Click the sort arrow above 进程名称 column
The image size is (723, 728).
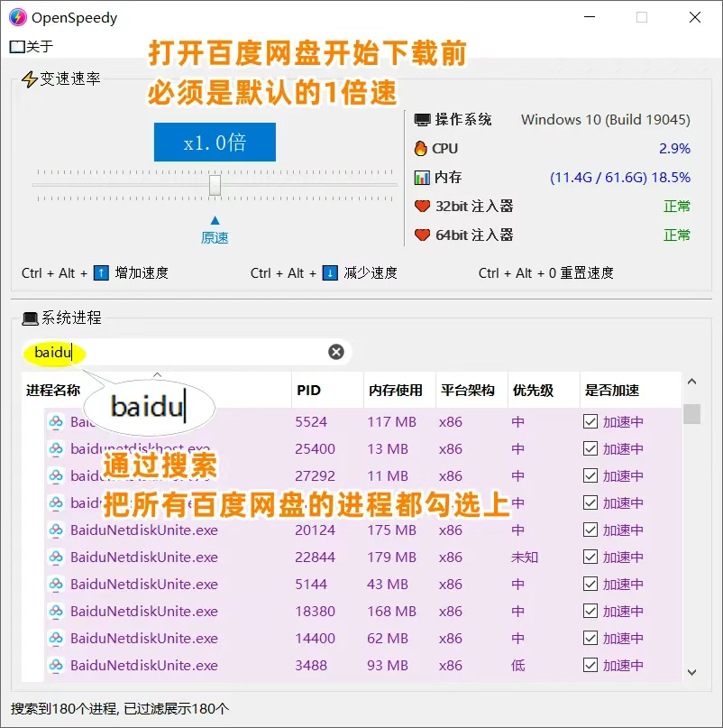[x=158, y=373]
